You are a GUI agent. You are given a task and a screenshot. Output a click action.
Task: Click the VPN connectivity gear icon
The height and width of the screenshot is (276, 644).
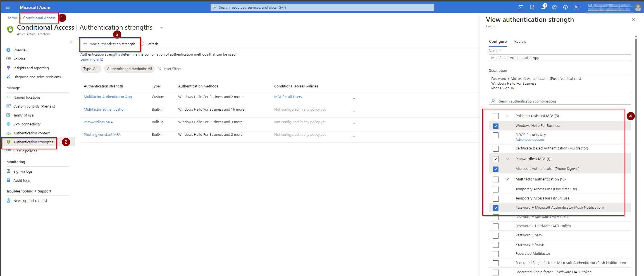pyautogui.click(x=8, y=124)
